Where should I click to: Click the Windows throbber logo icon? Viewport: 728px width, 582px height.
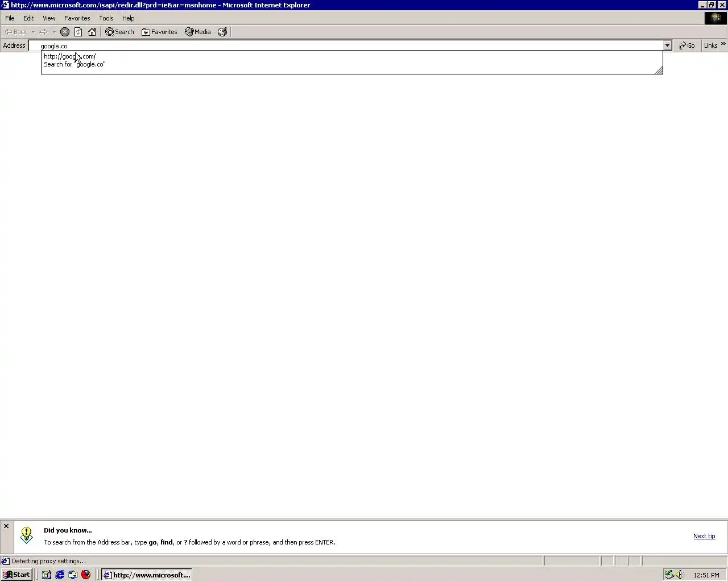[x=716, y=18]
